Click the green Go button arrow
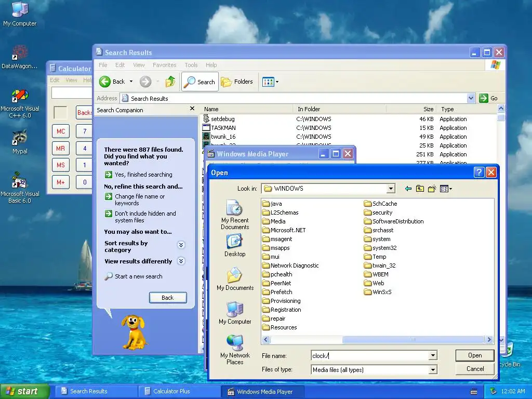Image resolution: width=532 pixels, height=399 pixels. point(483,98)
